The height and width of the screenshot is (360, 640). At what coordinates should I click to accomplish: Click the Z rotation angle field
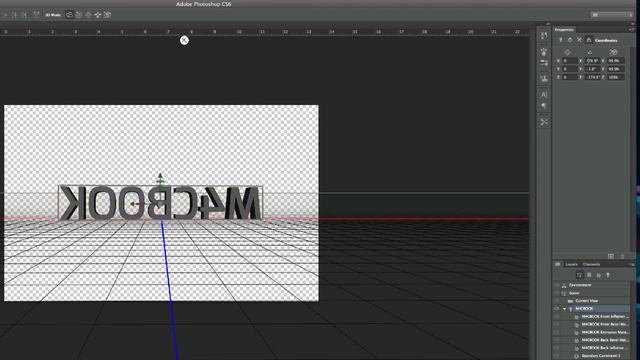(x=593, y=77)
